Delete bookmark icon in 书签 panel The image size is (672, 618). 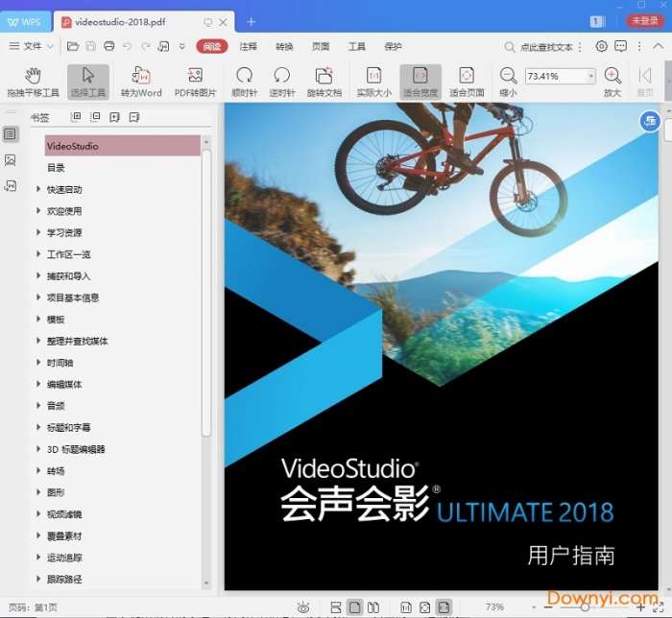pos(134,117)
